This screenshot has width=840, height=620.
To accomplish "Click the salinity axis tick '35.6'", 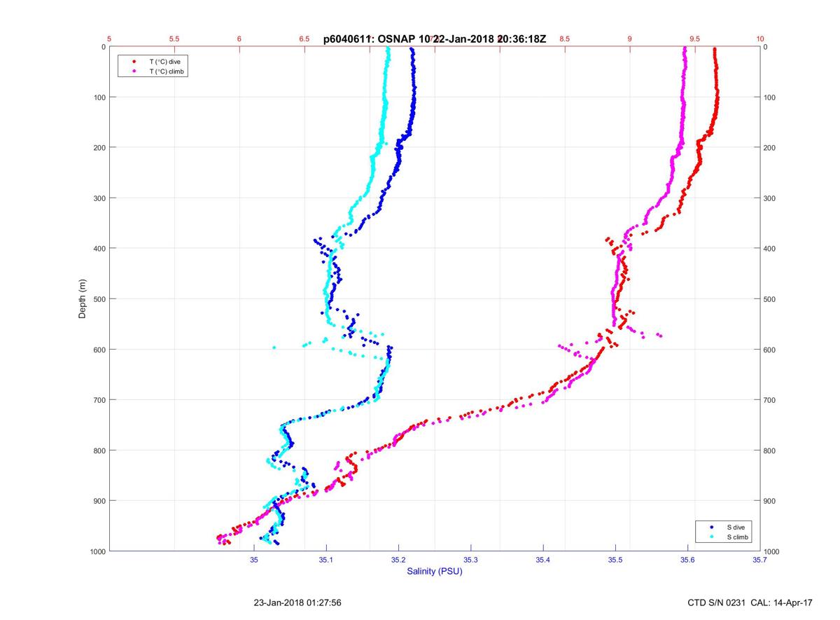I will coord(688,560).
